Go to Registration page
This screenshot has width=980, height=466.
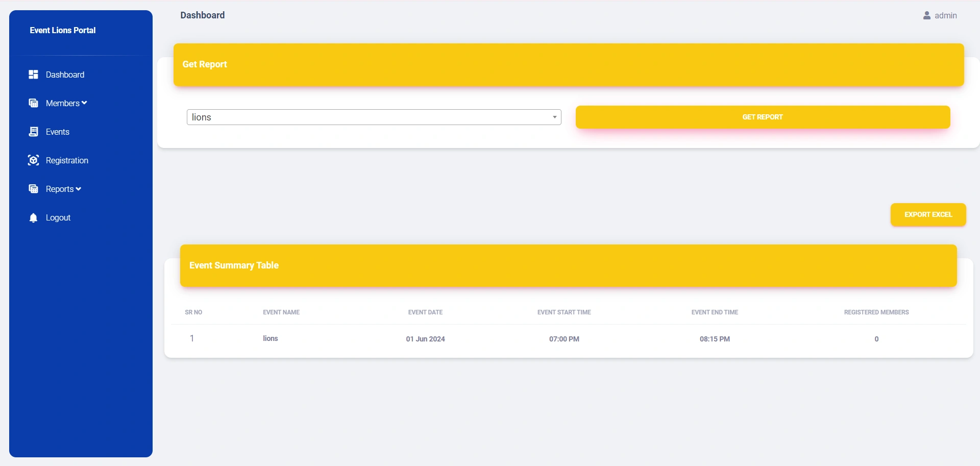[x=67, y=160]
